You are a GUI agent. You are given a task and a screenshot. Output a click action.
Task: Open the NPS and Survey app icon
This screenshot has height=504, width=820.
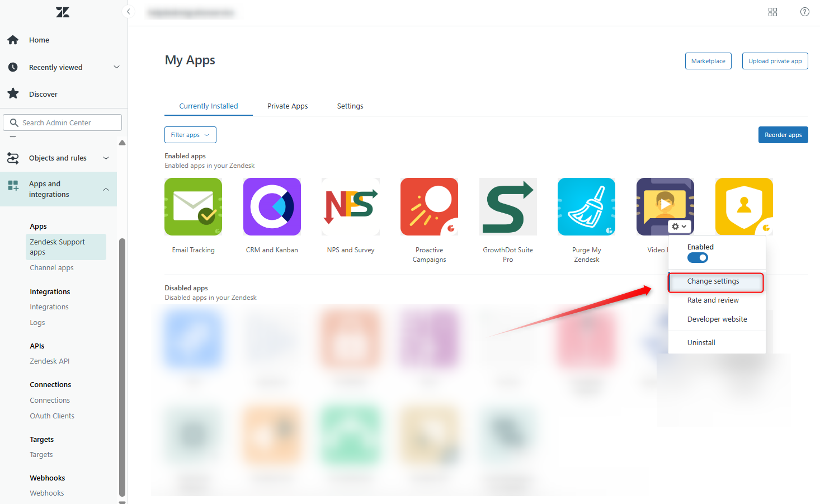click(x=351, y=206)
